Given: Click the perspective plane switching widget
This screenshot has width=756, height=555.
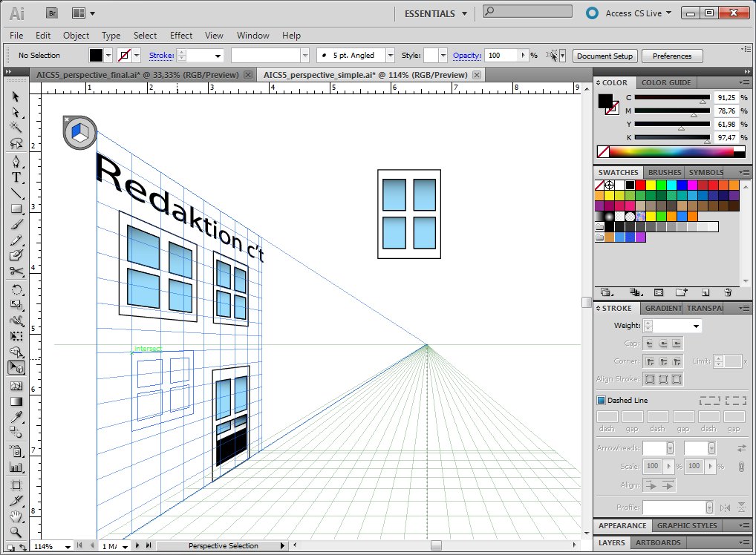Looking at the screenshot, I should point(79,132).
